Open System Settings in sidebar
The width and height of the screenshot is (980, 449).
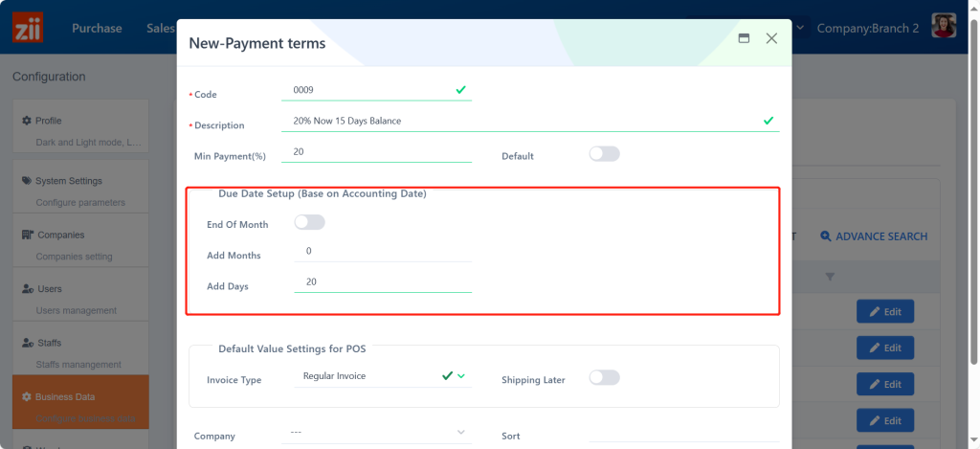tap(81, 191)
